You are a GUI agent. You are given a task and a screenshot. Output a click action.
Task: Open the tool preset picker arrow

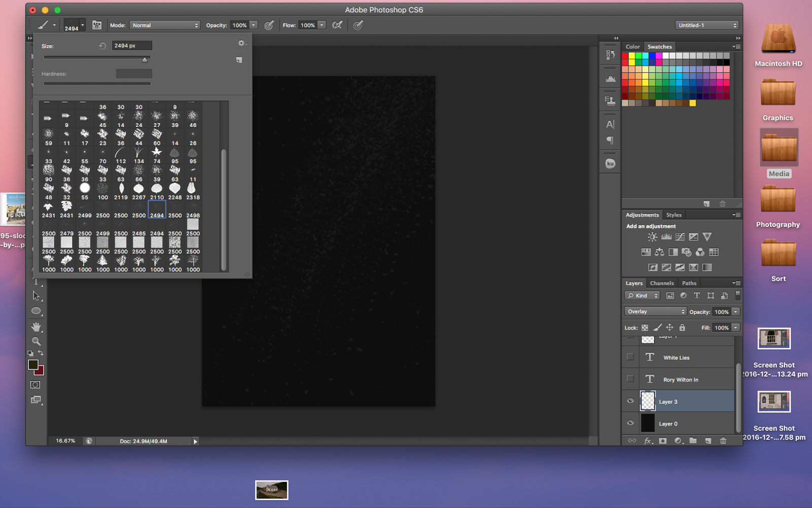(x=54, y=25)
